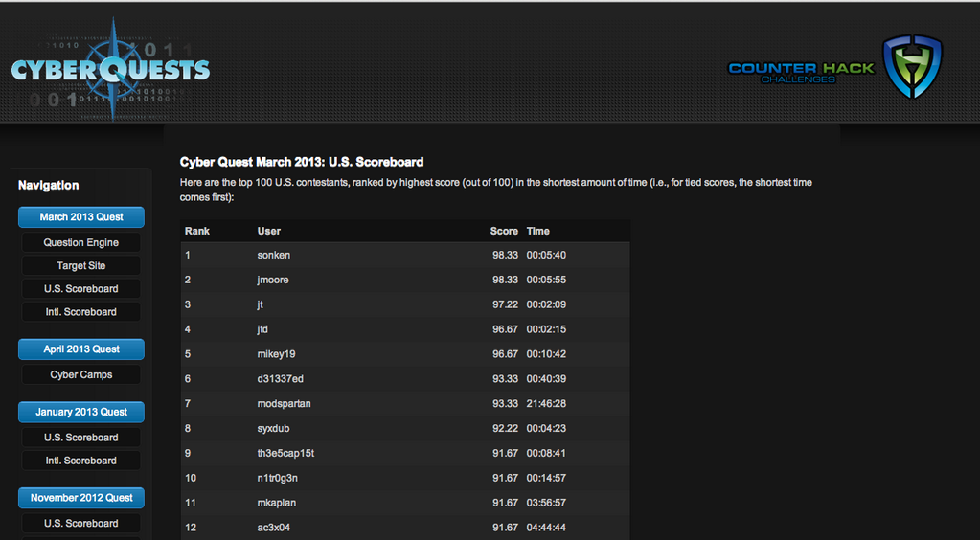Viewport: 980px width, 540px height.
Task: Select user ac3x04 in the table
Action: [x=274, y=528]
